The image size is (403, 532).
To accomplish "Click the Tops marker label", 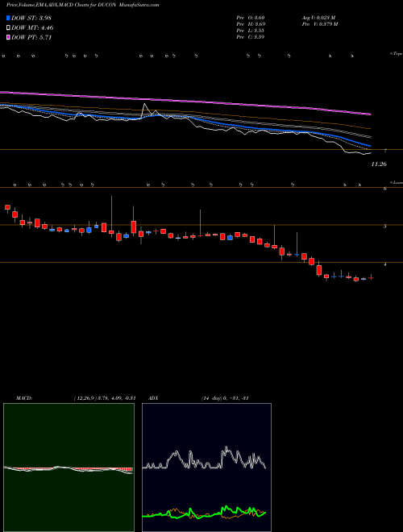I will [397, 54].
